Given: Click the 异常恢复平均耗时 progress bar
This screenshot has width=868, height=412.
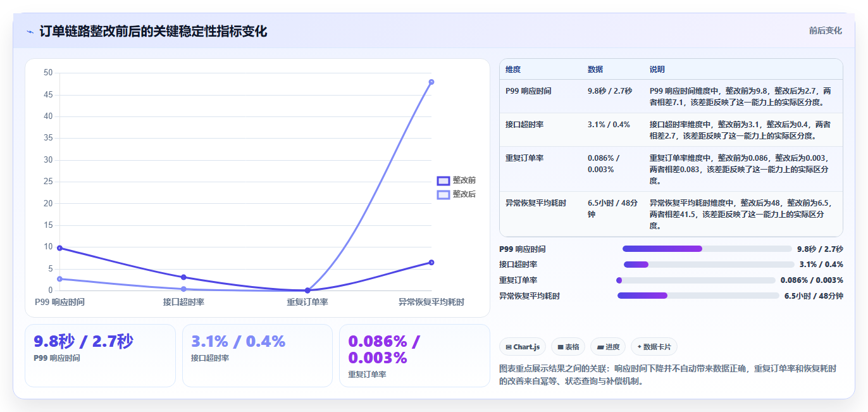Looking at the screenshot, I should (698, 296).
